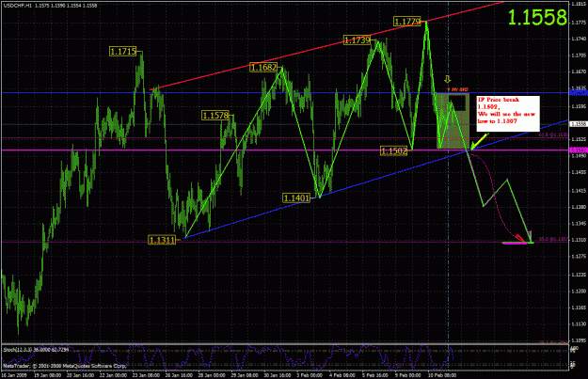588x379 pixels.
Task: Click the gray shaded rectangle object
Action: [x=453, y=120]
